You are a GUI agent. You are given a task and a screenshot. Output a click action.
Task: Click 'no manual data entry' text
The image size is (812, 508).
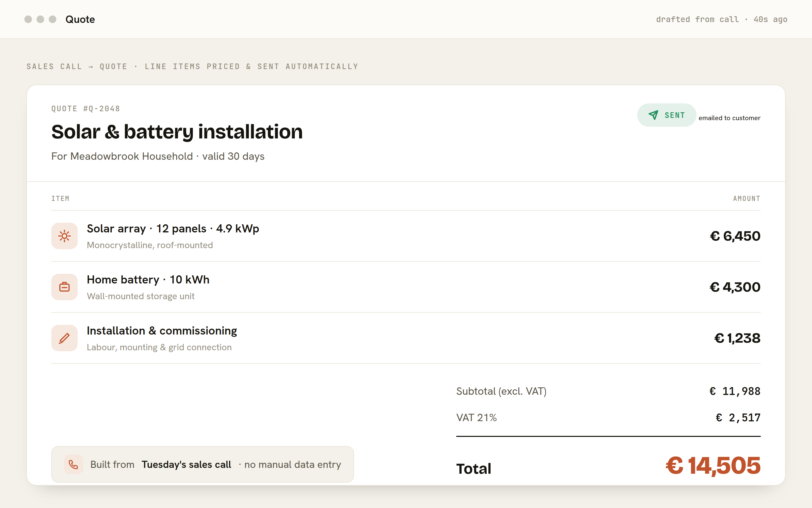click(293, 464)
